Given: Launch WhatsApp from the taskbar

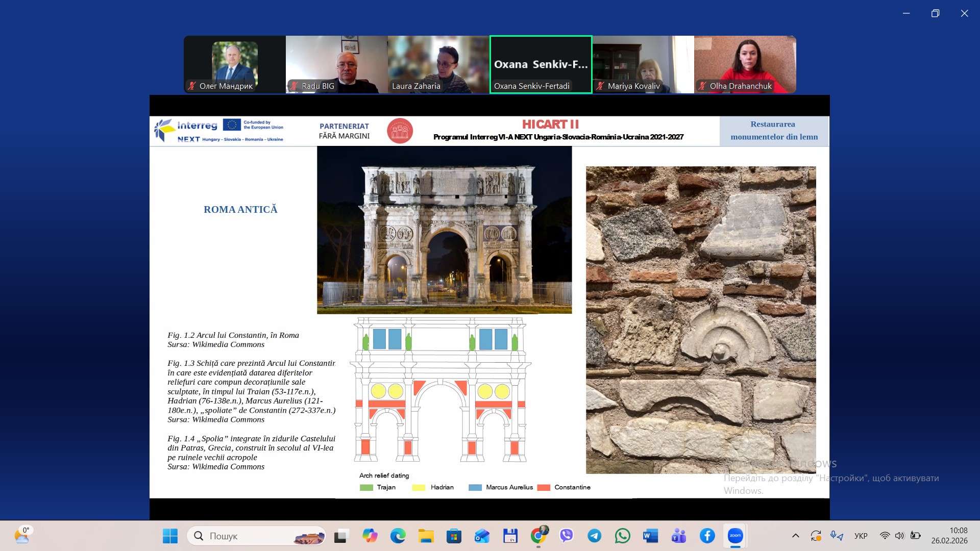Looking at the screenshot, I should (622, 536).
